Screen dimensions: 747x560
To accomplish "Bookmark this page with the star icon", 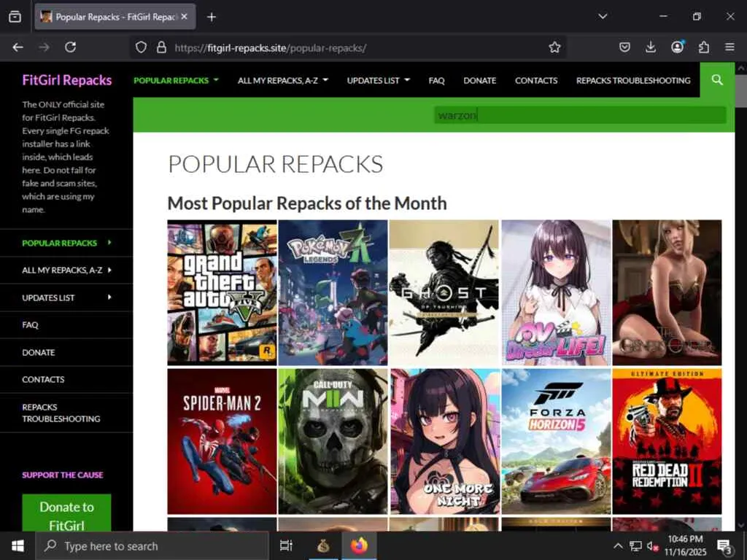I will tap(554, 47).
